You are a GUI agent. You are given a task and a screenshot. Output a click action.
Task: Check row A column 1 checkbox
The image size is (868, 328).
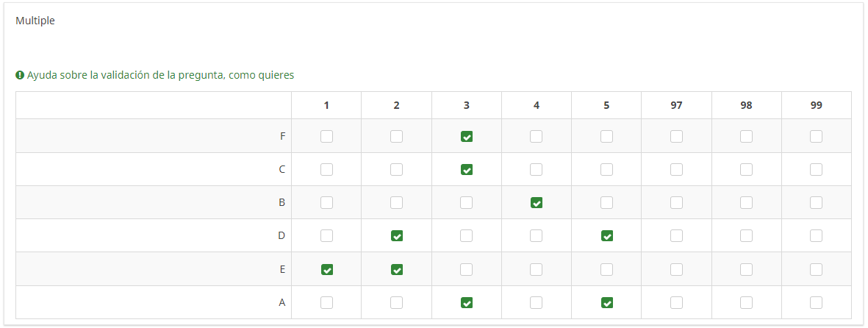point(326,302)
